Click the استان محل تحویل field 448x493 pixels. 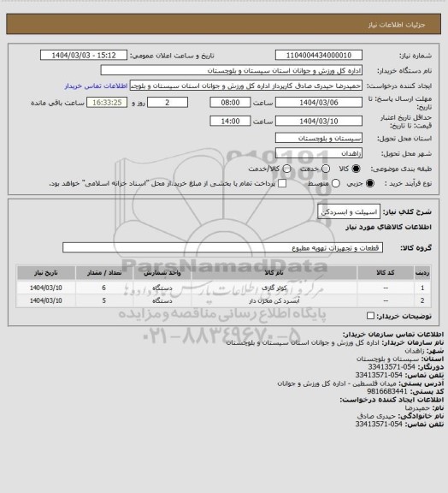pyautogui.click(x=319, y=138)
